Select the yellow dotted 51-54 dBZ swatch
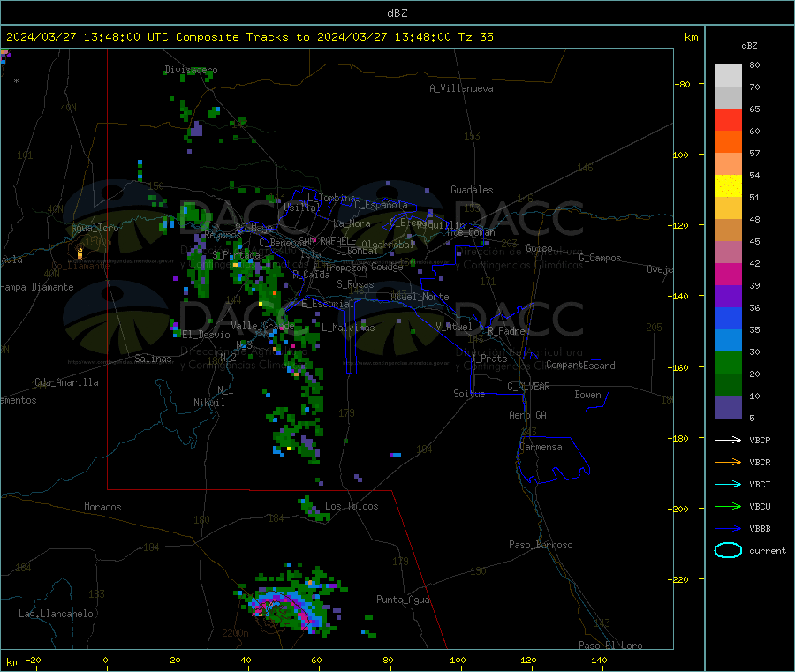Image resolution: width=795 pixels, height=672 pixels. tap(728, 186)
